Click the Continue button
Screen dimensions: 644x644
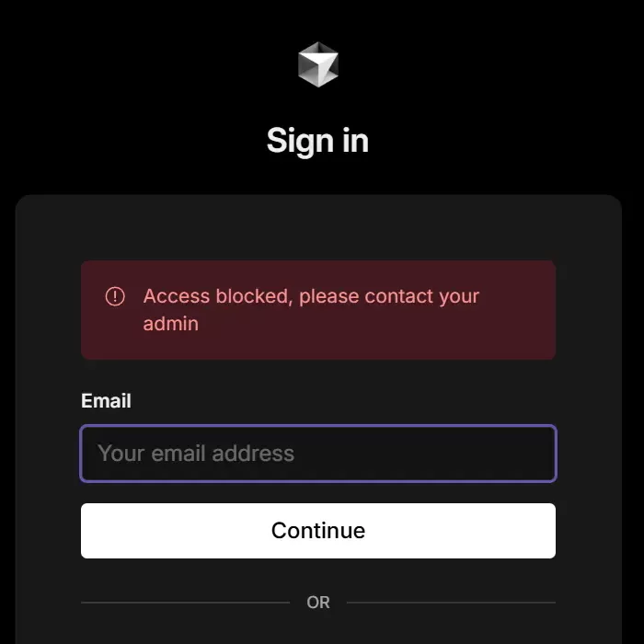(x=318, y=530)
